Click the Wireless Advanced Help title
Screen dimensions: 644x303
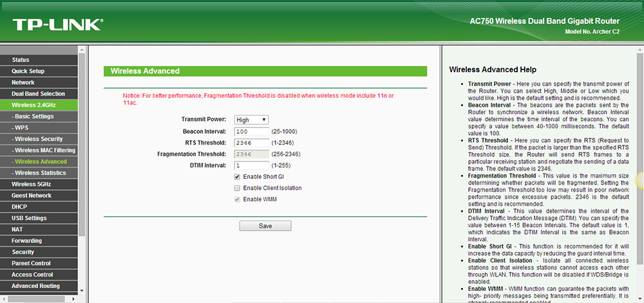pyautogui.click(x=493, y=69)
